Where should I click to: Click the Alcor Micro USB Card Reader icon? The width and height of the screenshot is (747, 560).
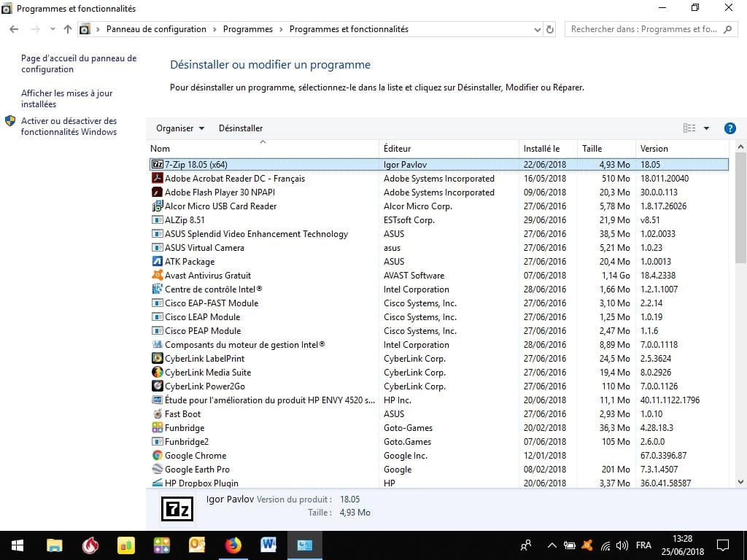[x=158, y=206]
